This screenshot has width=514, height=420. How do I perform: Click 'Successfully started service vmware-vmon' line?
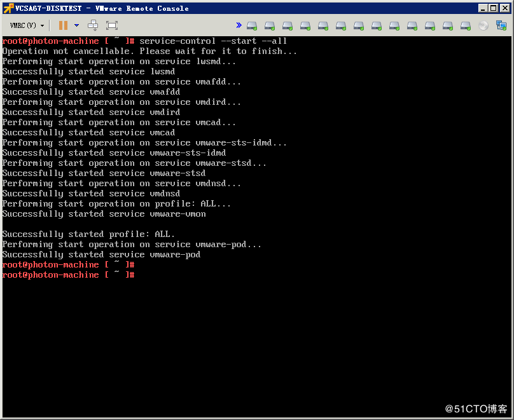click(104, 213)
